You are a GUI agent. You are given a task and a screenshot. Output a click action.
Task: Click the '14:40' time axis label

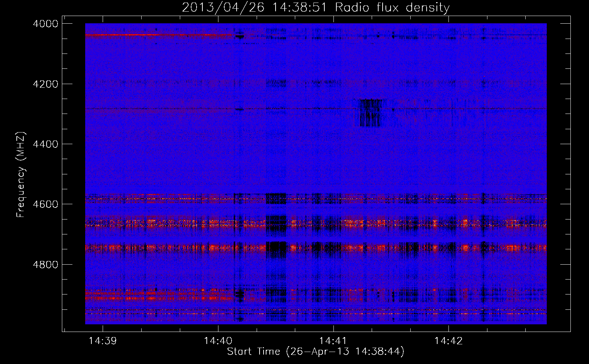[218, 341]
